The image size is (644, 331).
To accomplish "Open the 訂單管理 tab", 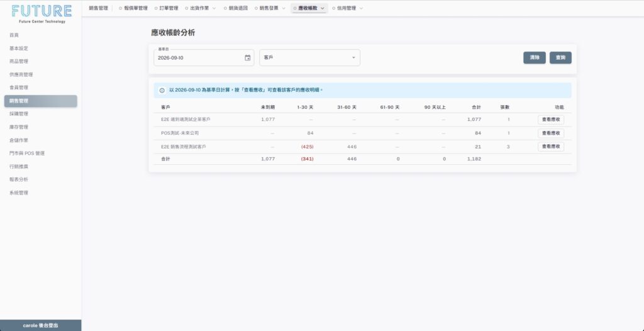I will [166, 8].
